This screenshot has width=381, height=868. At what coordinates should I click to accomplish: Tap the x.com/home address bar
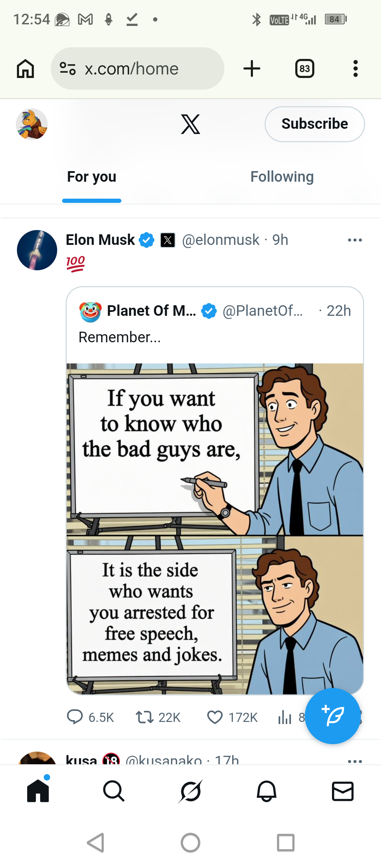(138, 68)
